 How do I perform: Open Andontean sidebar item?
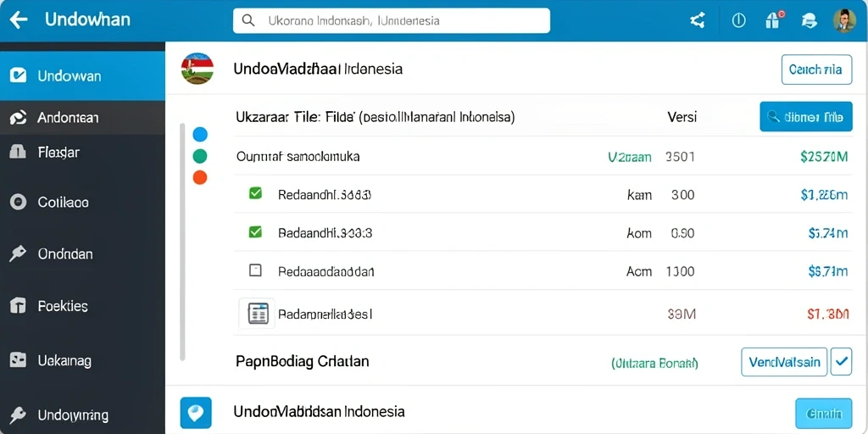point(82,117)
